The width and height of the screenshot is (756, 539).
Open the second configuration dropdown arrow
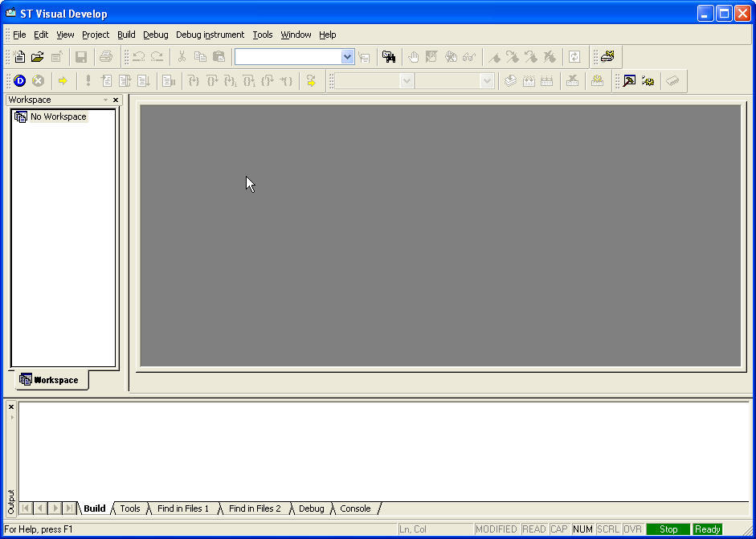coord(488,81)
